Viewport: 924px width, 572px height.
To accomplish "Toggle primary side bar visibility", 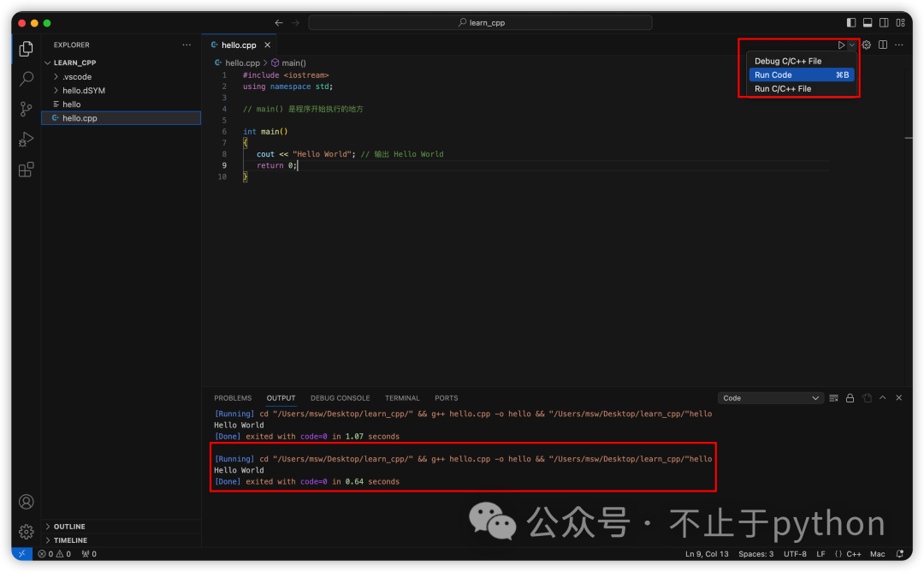I will click(x=851, y=22).
